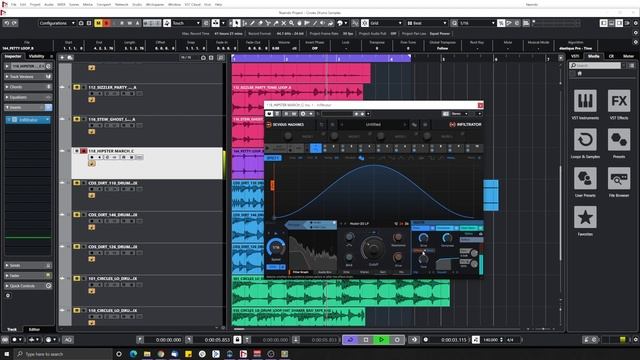Open the Configurations dropdown
The image size is (640, 360).
click(57, 23)
